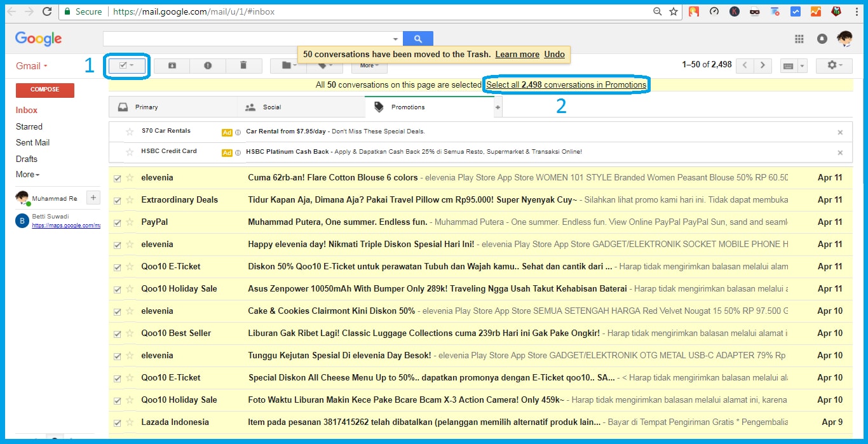Expand the search options arrow
This screenshot has width=868, height=444.
tap(395, 39)
